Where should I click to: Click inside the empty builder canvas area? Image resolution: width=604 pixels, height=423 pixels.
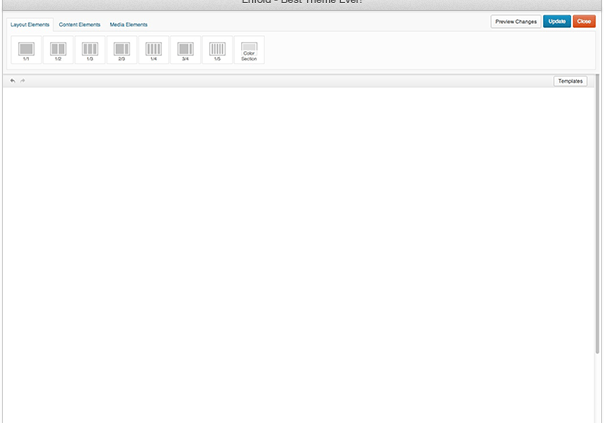[x=300, y=250]
